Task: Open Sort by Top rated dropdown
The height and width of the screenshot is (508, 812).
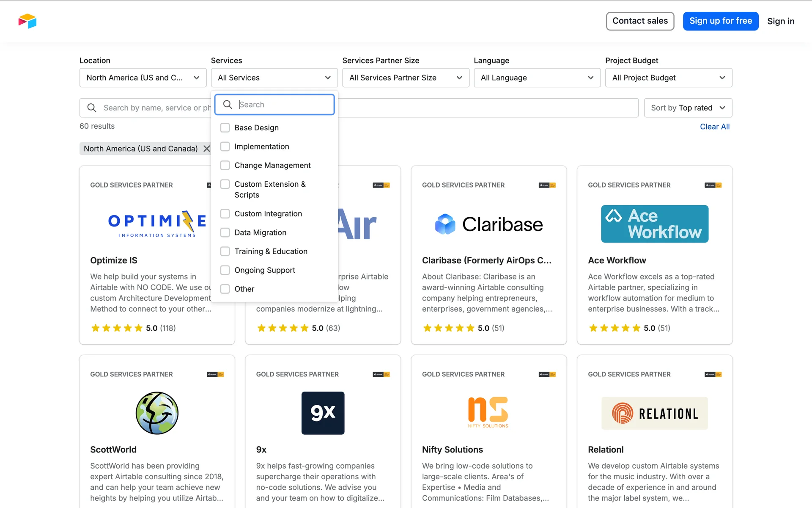Action: pyautogui.click(x=688, y=108)
